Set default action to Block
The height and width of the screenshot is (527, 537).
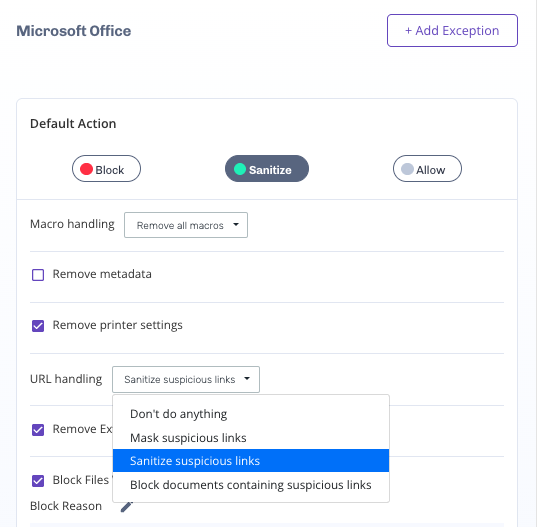pos(107,169)
